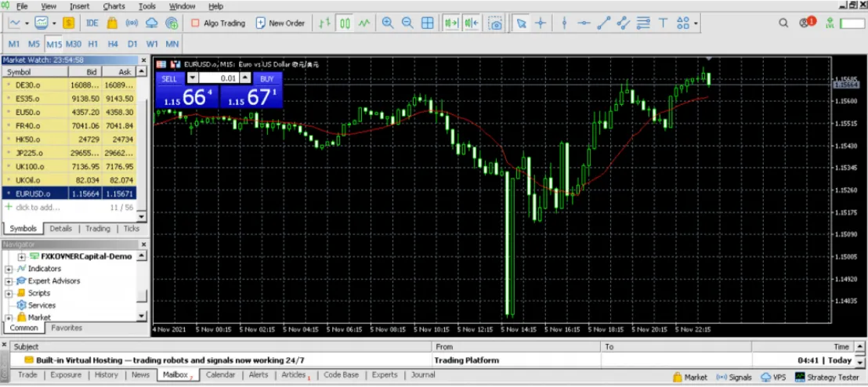
Task: Open the Charts menu
Action: pos(114,6)
